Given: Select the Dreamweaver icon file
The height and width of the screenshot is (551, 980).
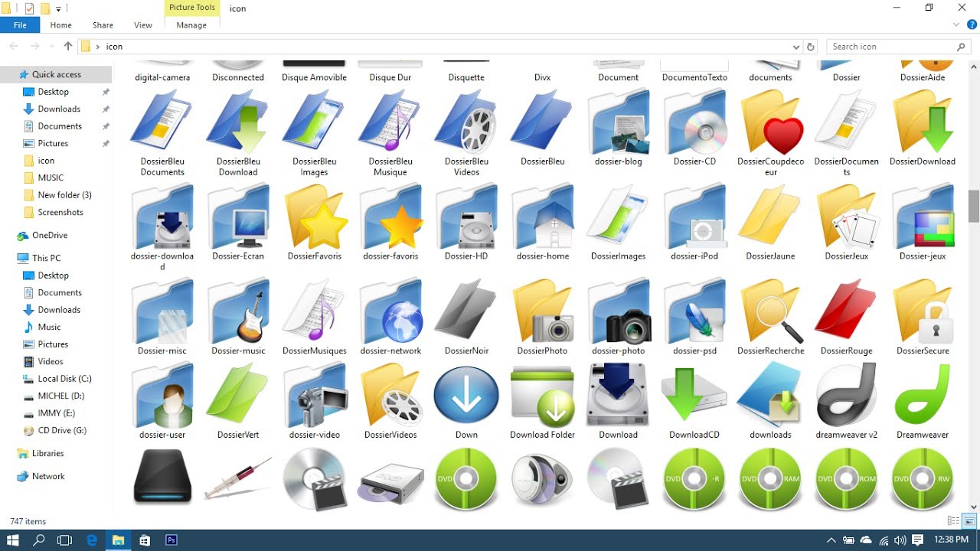Looking at the screenshot, I should coord(922,399).
